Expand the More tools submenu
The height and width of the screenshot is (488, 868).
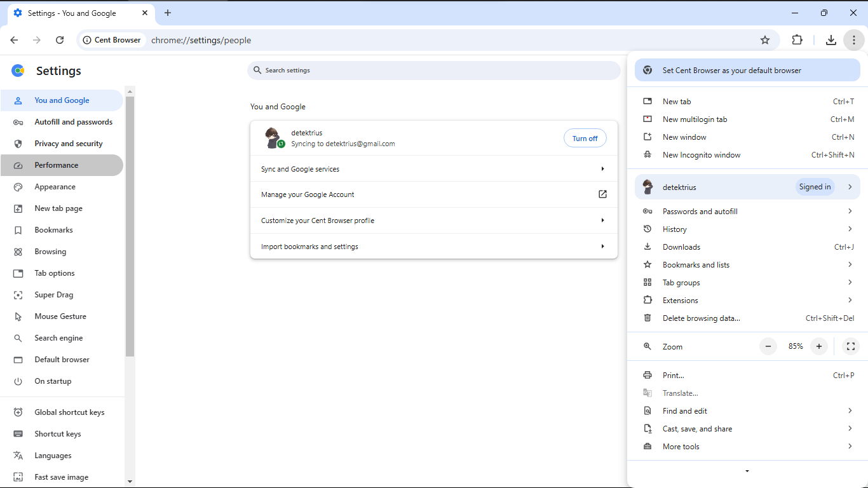pos(747,447)
